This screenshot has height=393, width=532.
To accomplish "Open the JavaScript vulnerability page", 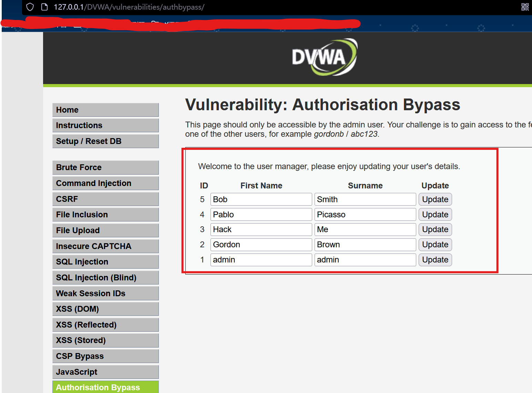I will pyautogui.click(x=105, y=372).
